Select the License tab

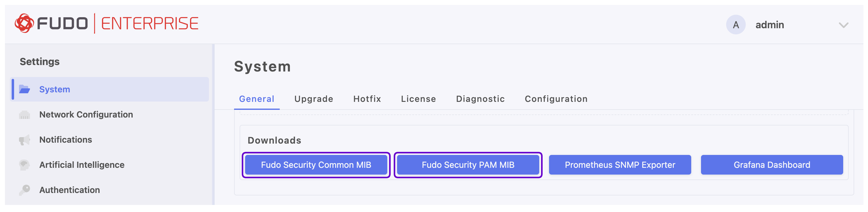418,99
